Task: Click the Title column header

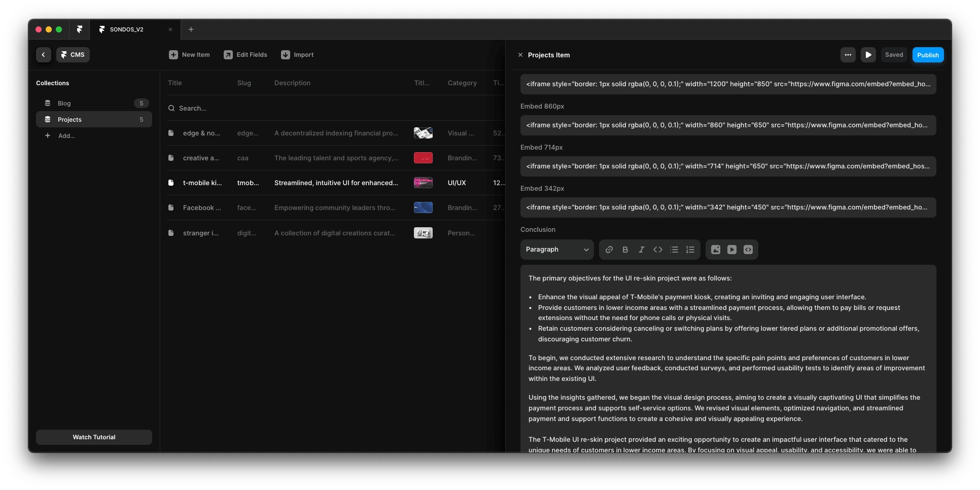Action: 175,83
